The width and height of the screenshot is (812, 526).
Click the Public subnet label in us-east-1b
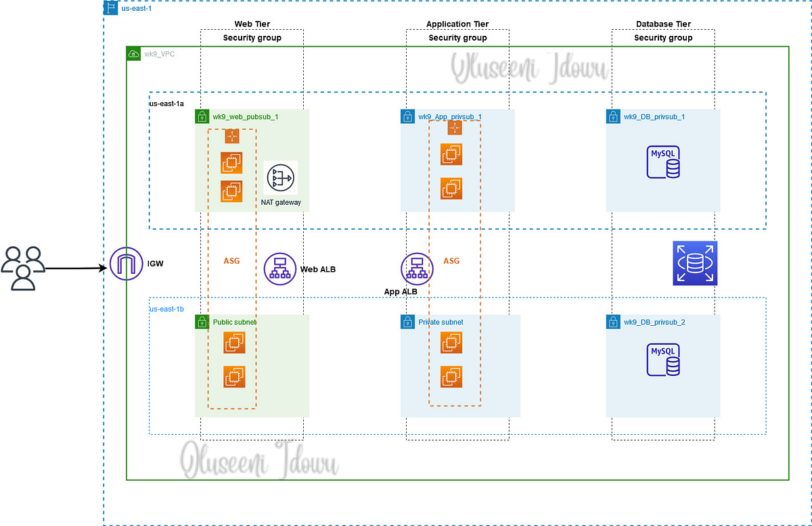(x=233, y=322)
